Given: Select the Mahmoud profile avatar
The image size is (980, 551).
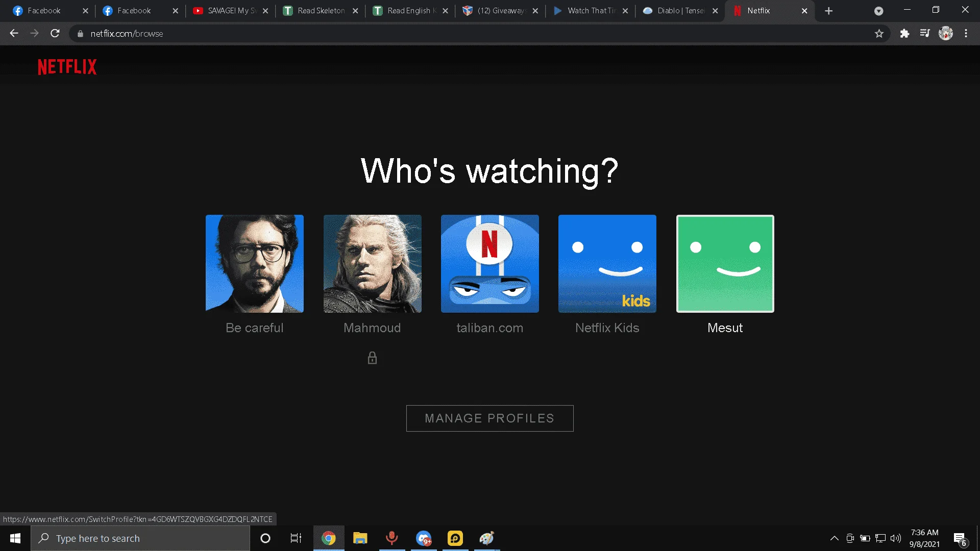Looking at the screenshot, I should pyautogui.click(x=373, y=264).
